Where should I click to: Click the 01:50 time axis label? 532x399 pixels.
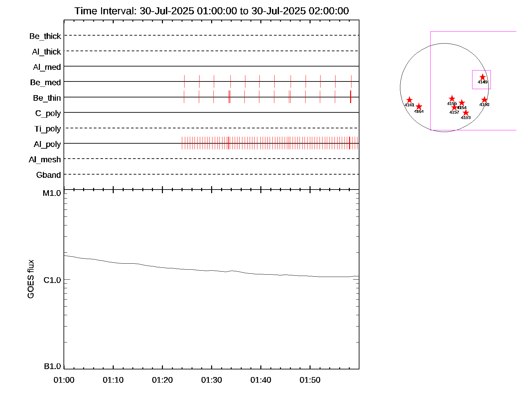pyautogui.click(x=310, y=380)
